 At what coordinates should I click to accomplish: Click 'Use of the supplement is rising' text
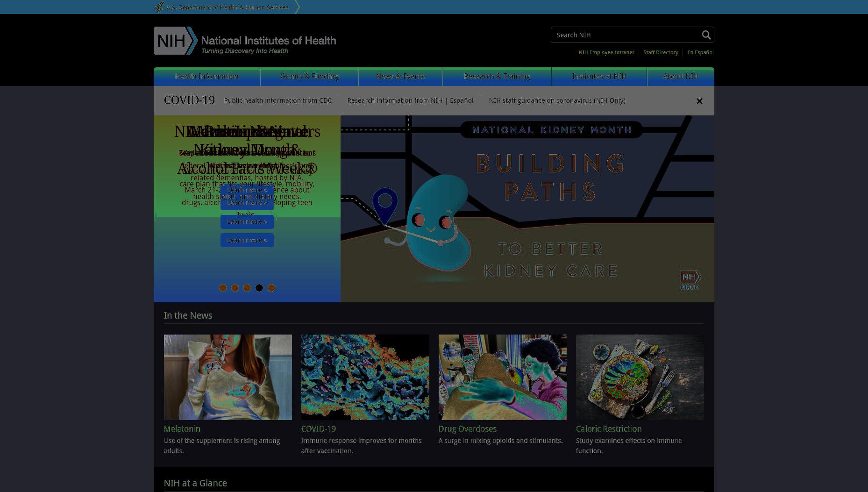click(x=222, y=446)
